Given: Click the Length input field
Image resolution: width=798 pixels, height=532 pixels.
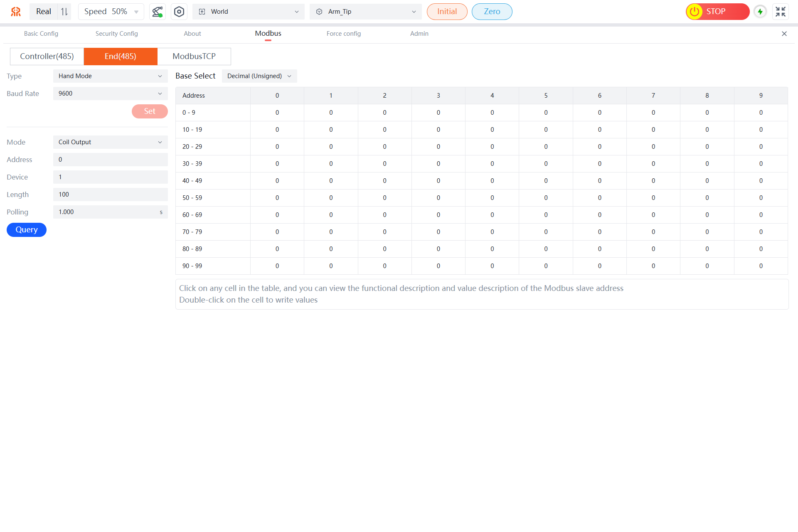Looking at the screenshot, I should tap(110, 195).
